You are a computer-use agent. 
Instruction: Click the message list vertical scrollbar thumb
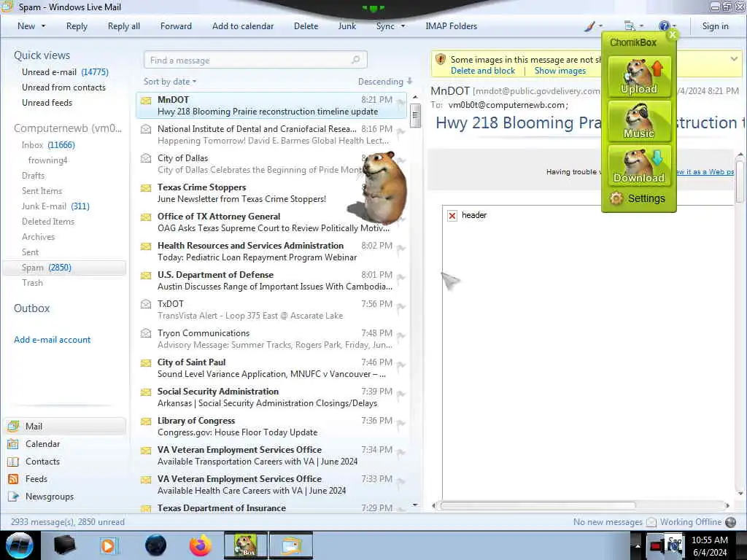pyautogui.click(x=415, y=115)
